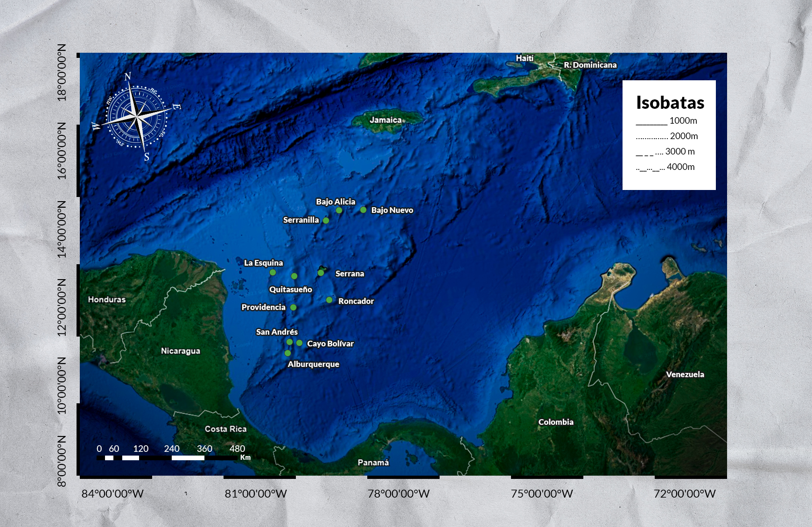Click the Roncador green marker
Screen dimensions: 812x527
(329, 300)
